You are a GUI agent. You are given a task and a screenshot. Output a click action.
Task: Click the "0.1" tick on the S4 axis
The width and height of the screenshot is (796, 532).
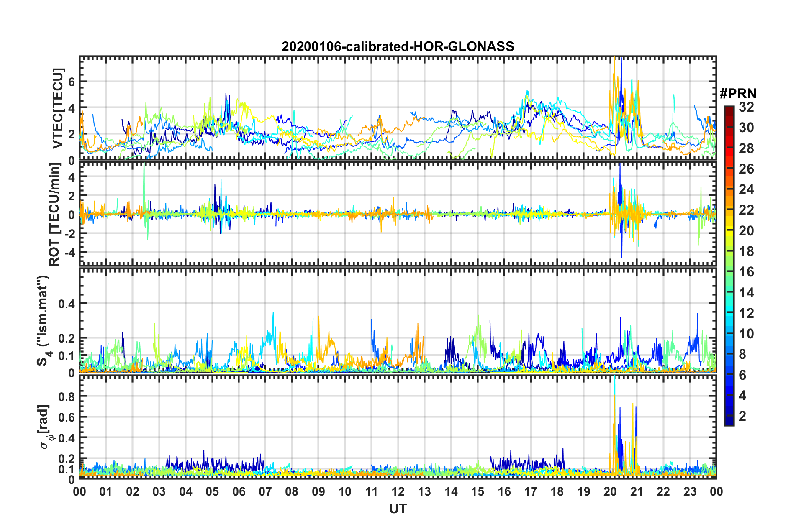[67, 356]
